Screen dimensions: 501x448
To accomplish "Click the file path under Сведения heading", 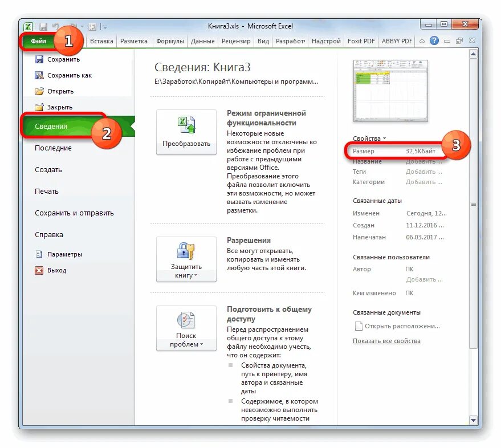I will (x=236, y=82).
